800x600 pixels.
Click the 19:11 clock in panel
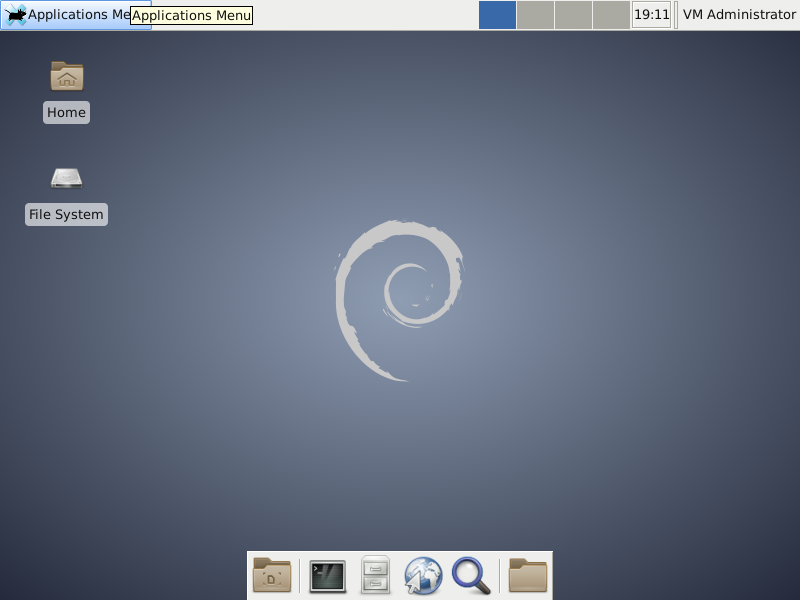(x=651, y=15)
